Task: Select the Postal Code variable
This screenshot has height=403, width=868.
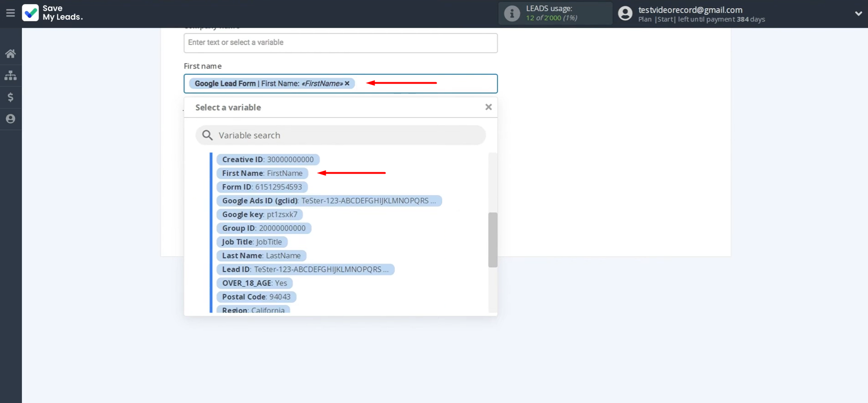Action: coord(256,297)
